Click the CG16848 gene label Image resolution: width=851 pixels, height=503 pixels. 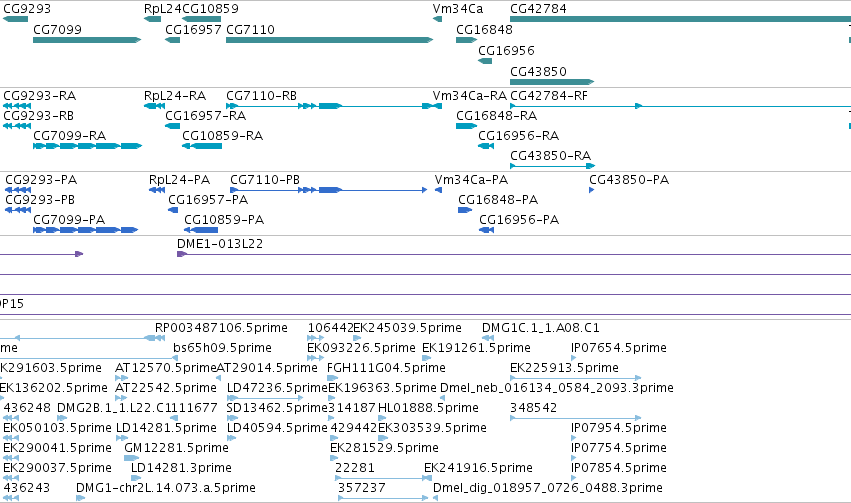click(484, 29)
